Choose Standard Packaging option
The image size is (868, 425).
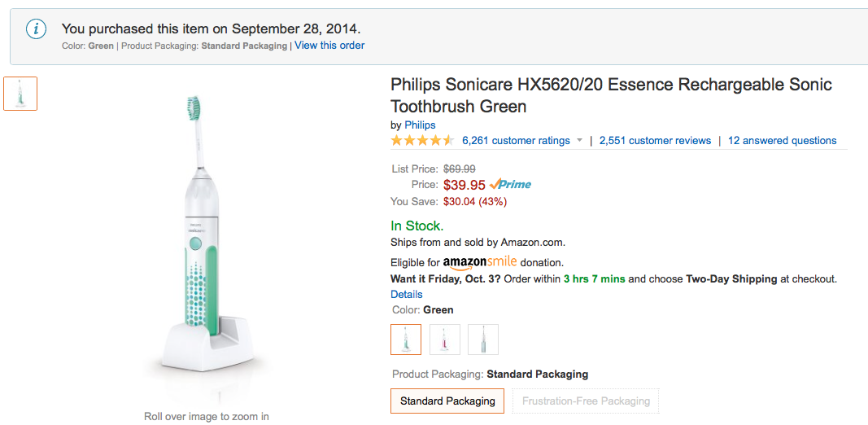tap(447, 401)
